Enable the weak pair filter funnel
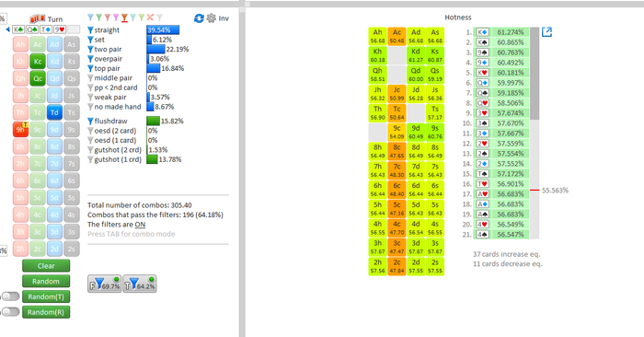 pos(90,98)
